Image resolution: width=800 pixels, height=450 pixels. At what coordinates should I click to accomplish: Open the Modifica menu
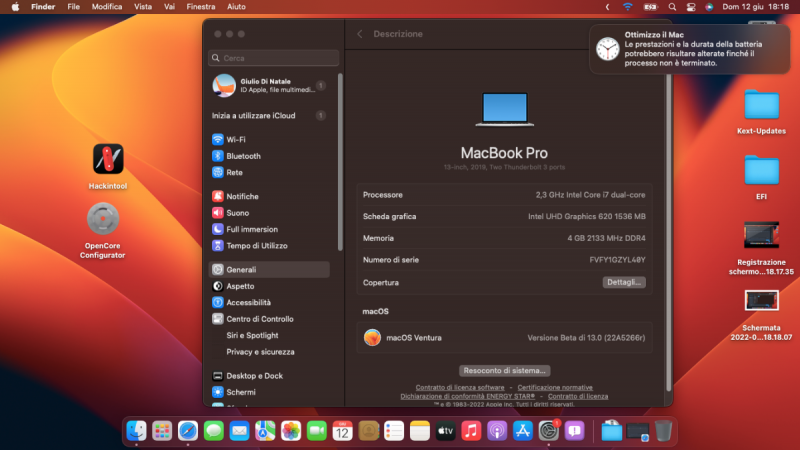click(x=107, y=7)
